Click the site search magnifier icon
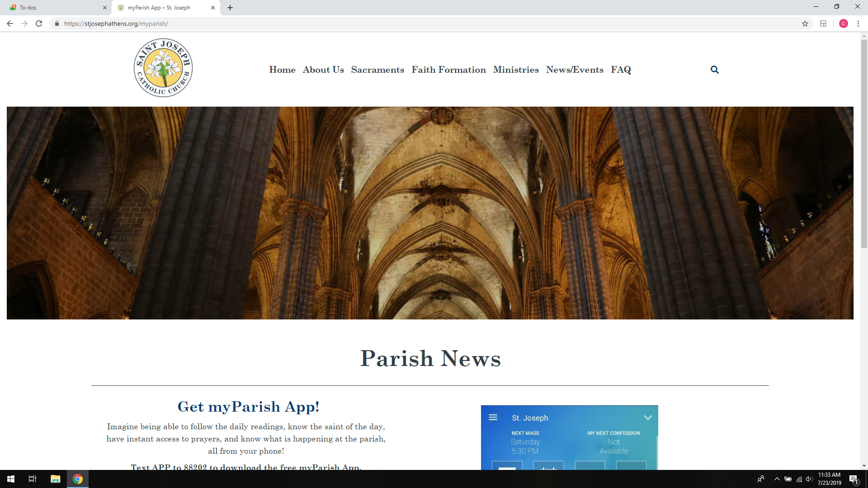Image resolution: width=868 pixels, height=488 pixels. pos(714,70)
